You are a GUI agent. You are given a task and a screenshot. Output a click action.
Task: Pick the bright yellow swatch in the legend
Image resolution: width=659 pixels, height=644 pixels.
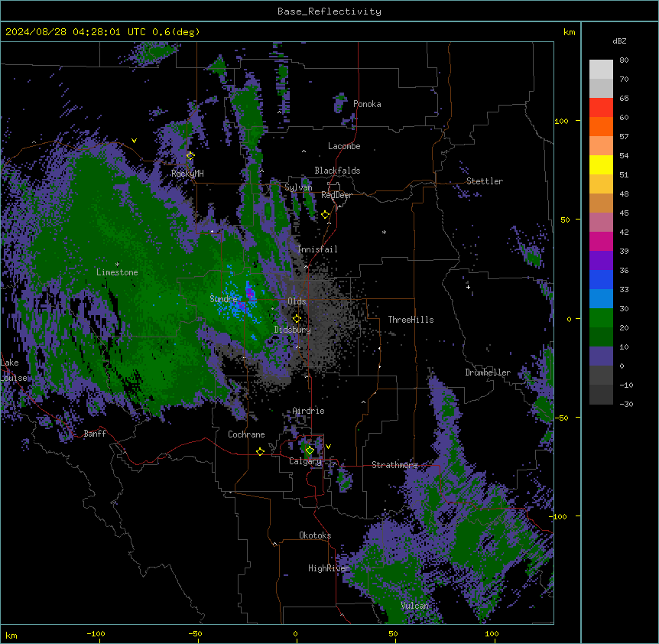pos(601,164)
